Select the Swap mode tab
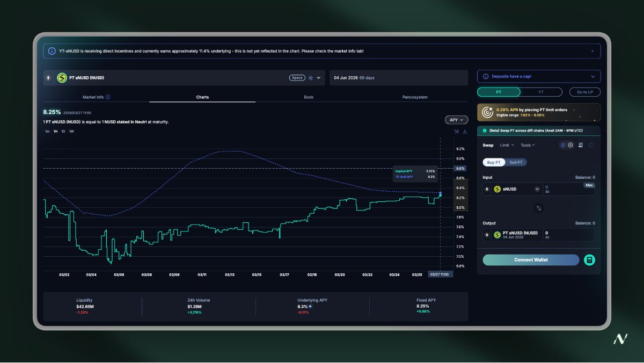 pos(488,145)
